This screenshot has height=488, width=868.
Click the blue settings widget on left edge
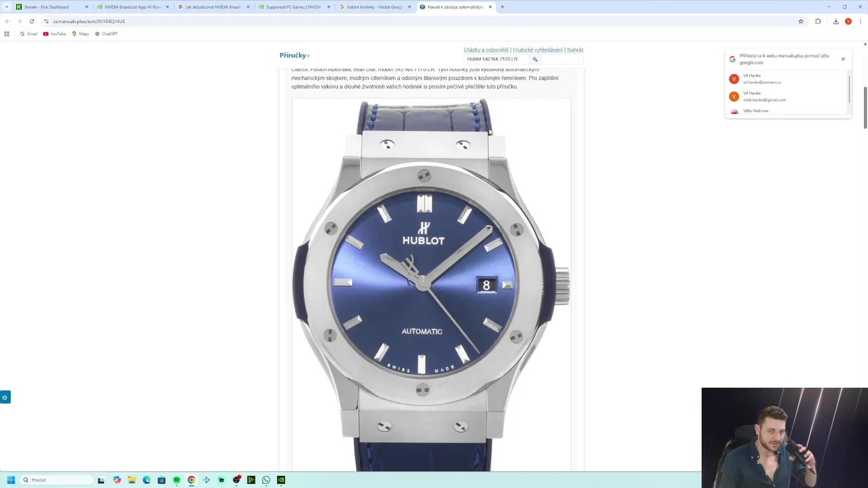click(5, 397)
